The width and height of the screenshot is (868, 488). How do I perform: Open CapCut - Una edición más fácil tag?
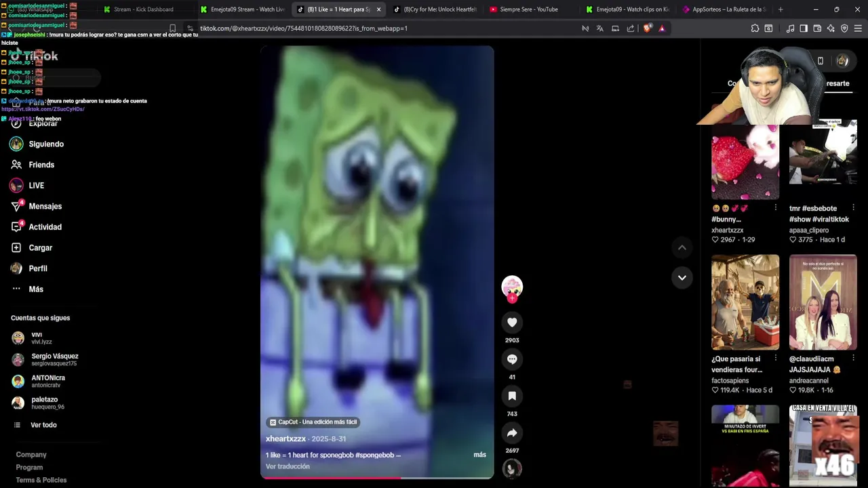pyautogui.click(x=313, y=422)
